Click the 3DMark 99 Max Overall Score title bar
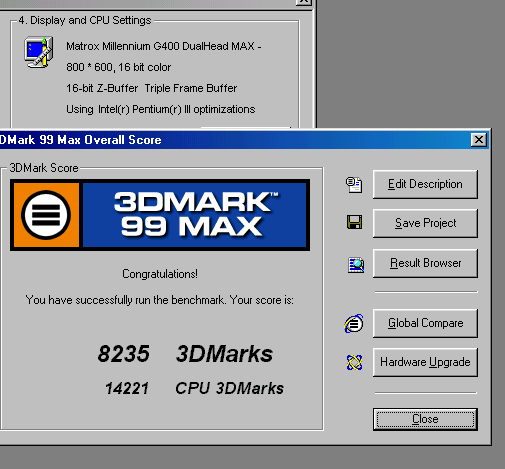The width and height of the screenshot is (505, 469). point(233,140)
